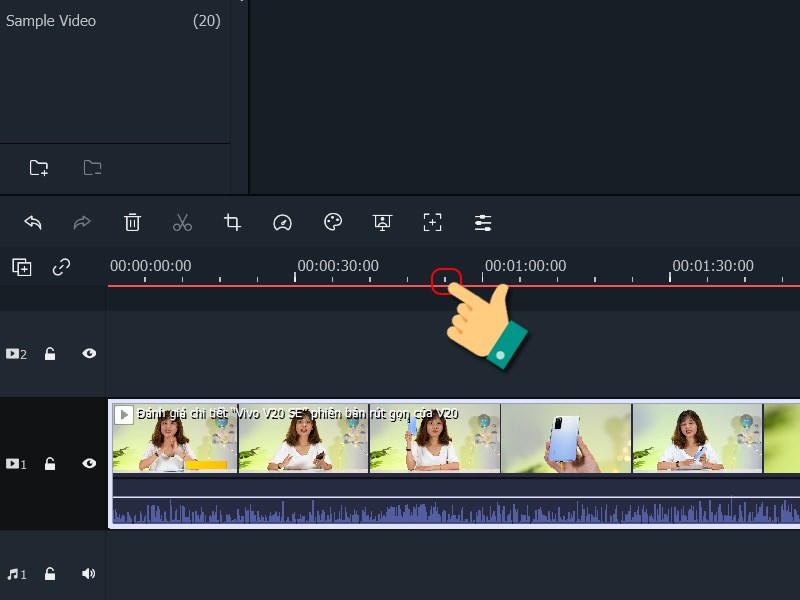Viewport: 800px width, 600px height.
Task: Lock video track 1
Action: 50,463
